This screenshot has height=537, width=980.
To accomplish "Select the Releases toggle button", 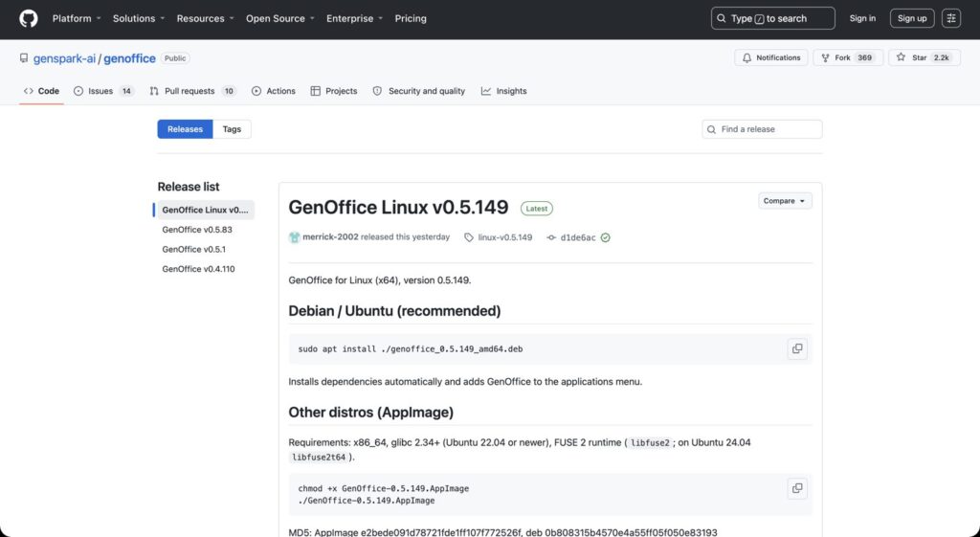I will click(185, 129).
